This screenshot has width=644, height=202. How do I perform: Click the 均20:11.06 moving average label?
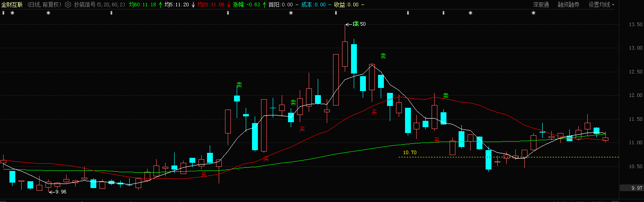[211, 5]
